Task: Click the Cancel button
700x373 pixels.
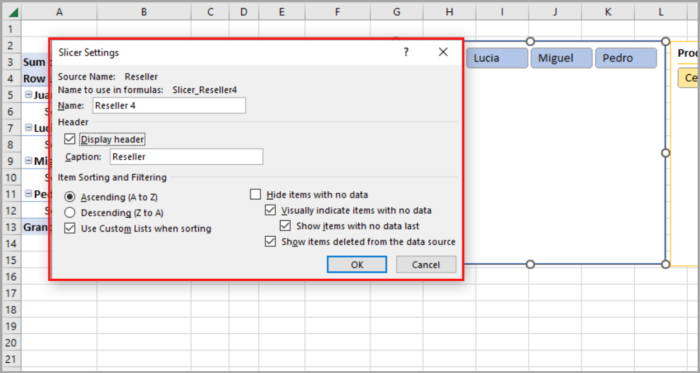Action: [426, 264]
